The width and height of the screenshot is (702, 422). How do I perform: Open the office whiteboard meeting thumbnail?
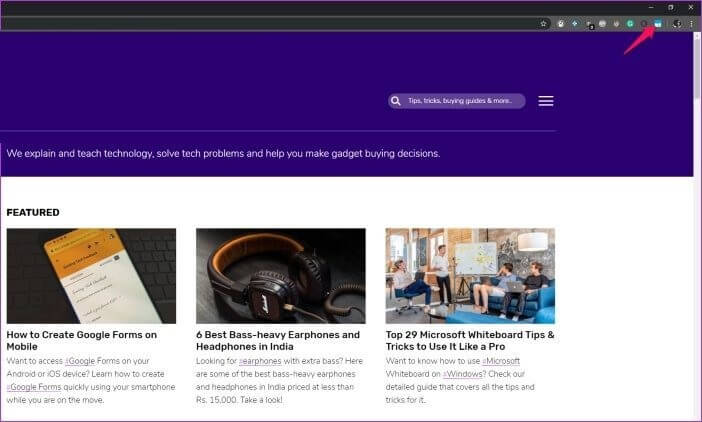pyautogui.click(x=470, y=276)
